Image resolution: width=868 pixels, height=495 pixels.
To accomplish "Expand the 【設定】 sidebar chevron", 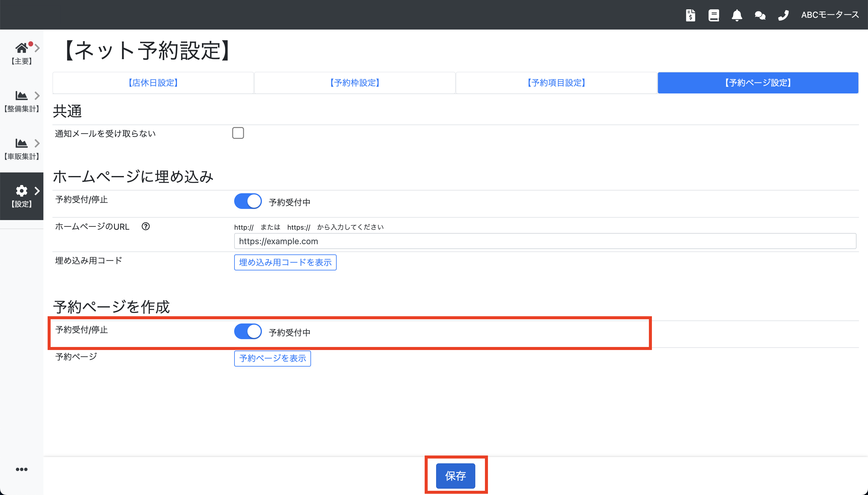I will click(37, 191).
